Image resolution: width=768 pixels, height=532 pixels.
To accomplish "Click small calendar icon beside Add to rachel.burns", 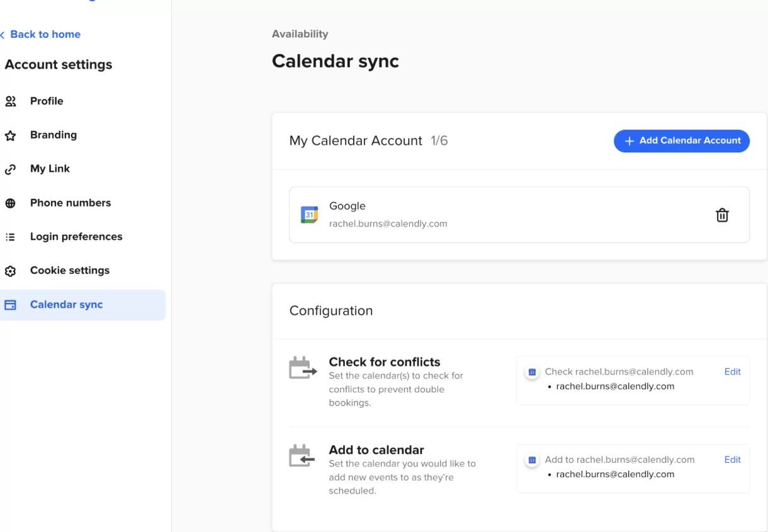I will coord(532,460).
